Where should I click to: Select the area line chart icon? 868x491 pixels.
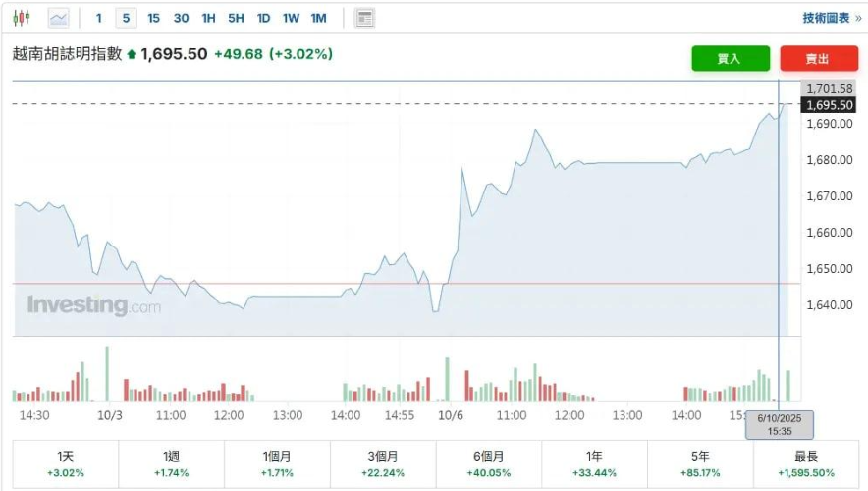(59, 18)
